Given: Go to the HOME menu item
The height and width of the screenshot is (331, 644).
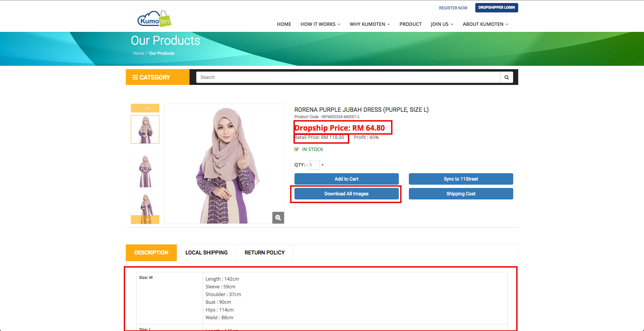Looking at the screenshot, I should coord(284,24).
